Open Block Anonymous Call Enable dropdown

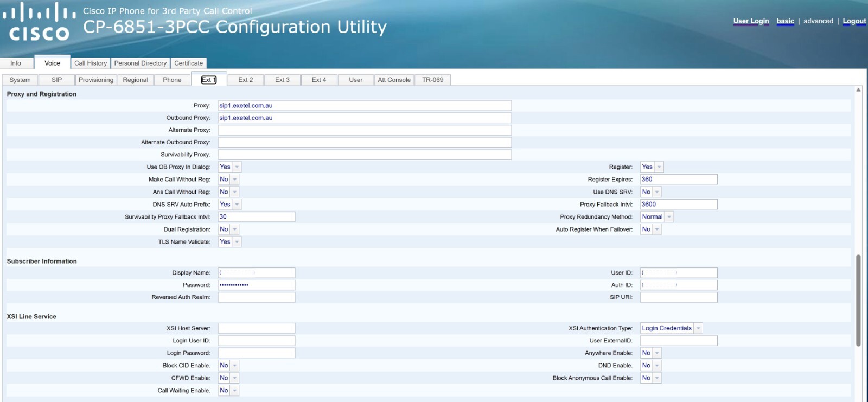[650, 378]
